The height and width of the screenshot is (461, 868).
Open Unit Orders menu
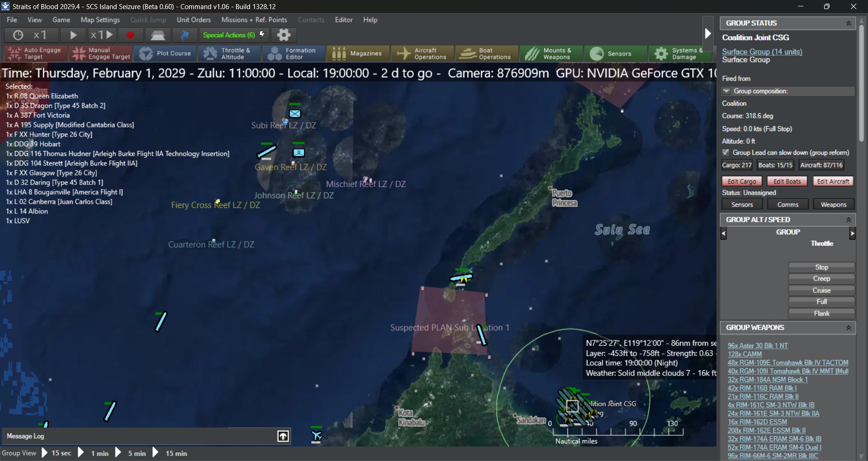pyautogui.click(x=193, y=20)
